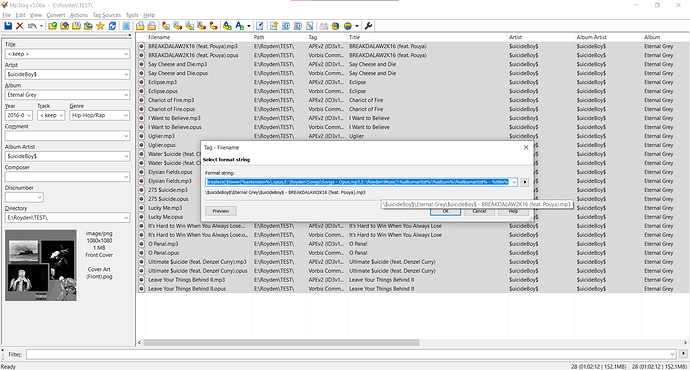
Task: Expand the Format string history dropdown
Action: point(514,182)
